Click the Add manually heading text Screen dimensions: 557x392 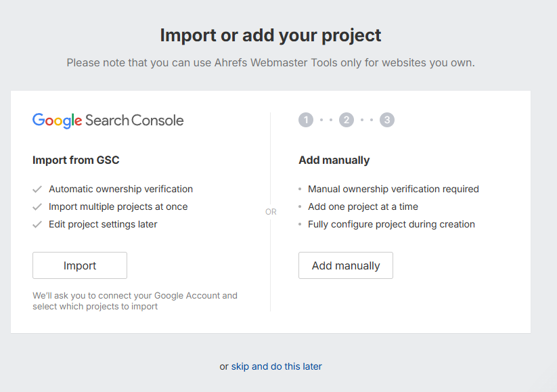[x=334, y=160]
